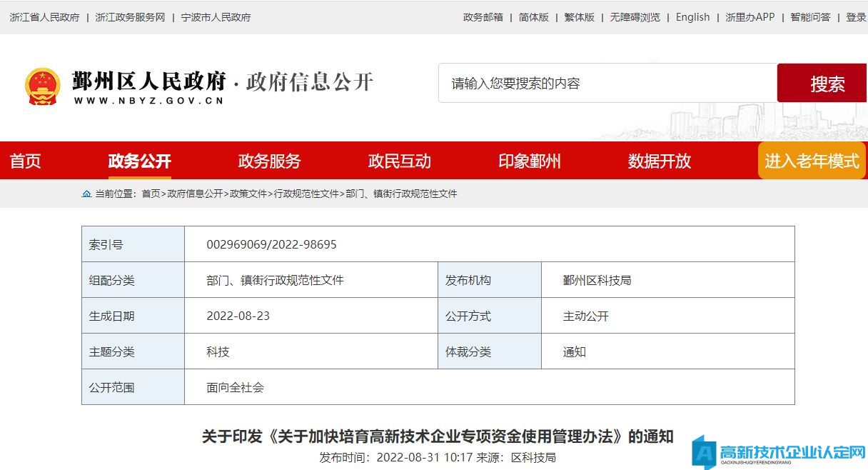Open 浙江省人民政府 top link
Screen dimensions: 868x470
tap(44, 17)
